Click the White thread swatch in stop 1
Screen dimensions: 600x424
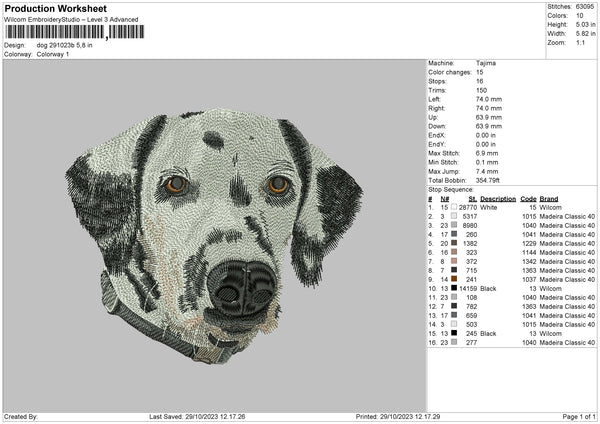(453, 207)
